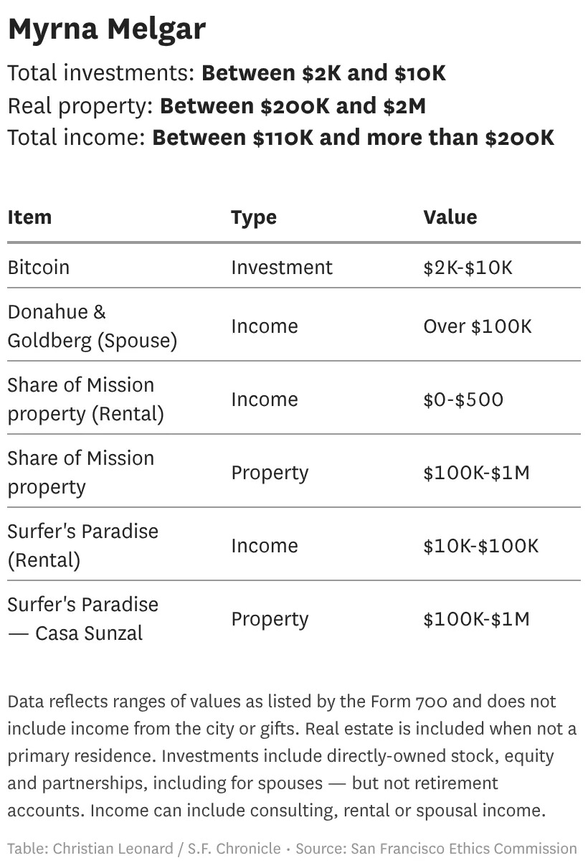The height and width of the screenshot is (868, 588).
Task: Click the Investment type cell for Bitcoin
Action: (281, 267)
